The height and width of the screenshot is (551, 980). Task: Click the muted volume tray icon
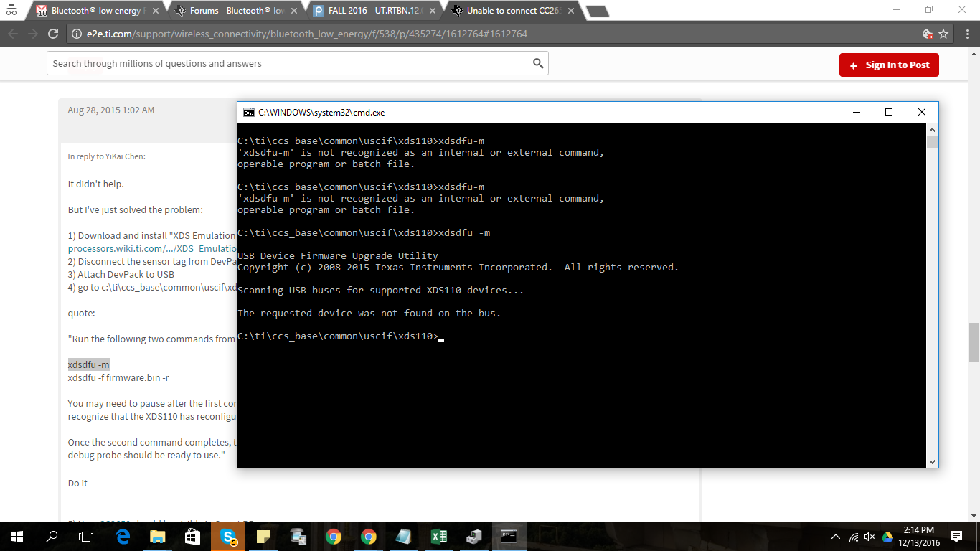click(870, 537)
